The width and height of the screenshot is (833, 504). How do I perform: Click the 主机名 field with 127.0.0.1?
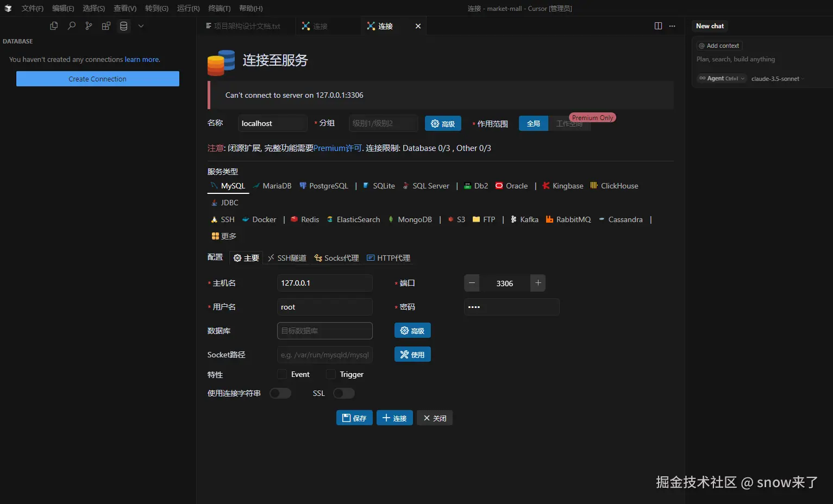click(x=325, y=283)
